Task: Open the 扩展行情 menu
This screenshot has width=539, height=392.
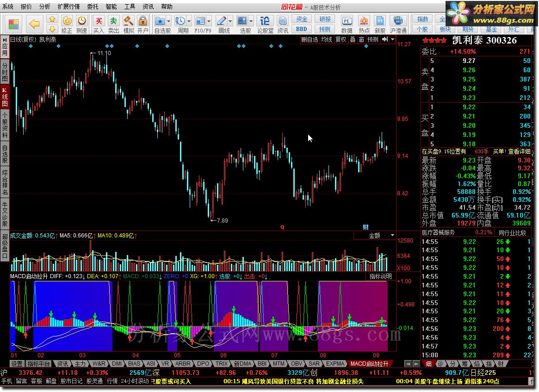Action: pos(69,6)
